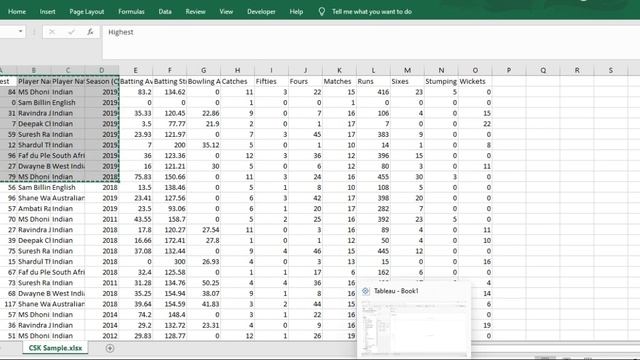The height and width of the screenshot is (360, 640).
Task: Click the Sixes header cell
Action: point(407,81)
